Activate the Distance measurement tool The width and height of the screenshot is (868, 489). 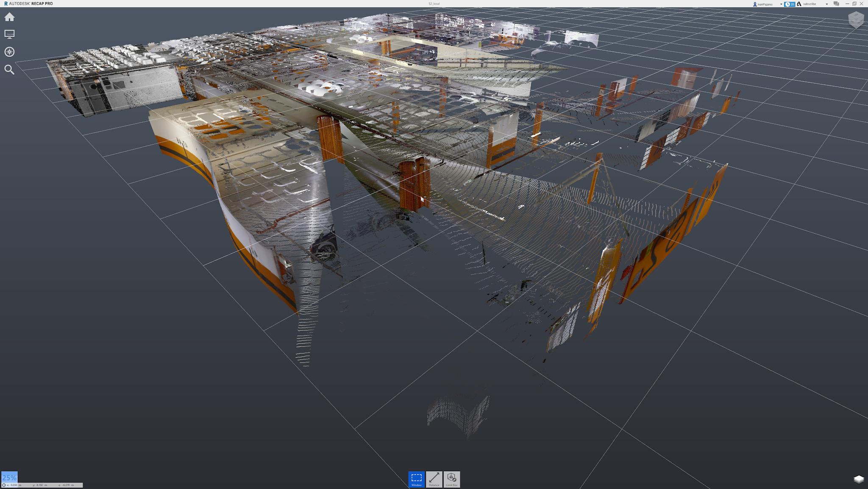[434, 479]
